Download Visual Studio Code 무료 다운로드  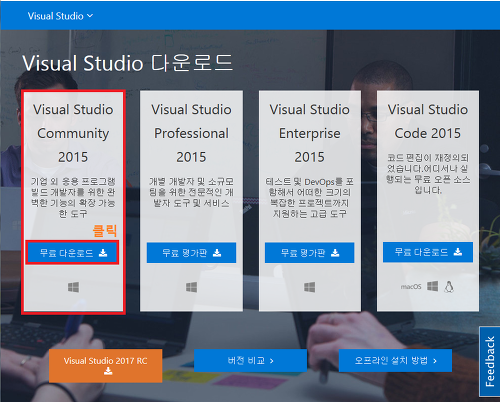428,252
